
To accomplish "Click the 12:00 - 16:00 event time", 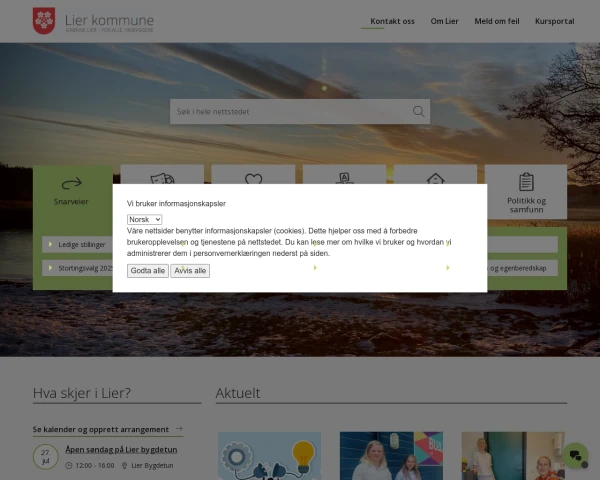I will [x=95, y=465].
